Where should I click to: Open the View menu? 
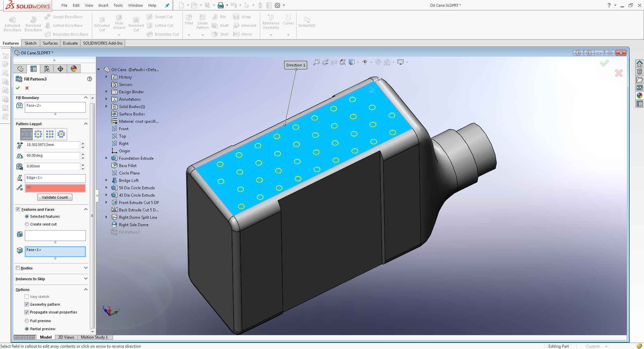point(89,5)
